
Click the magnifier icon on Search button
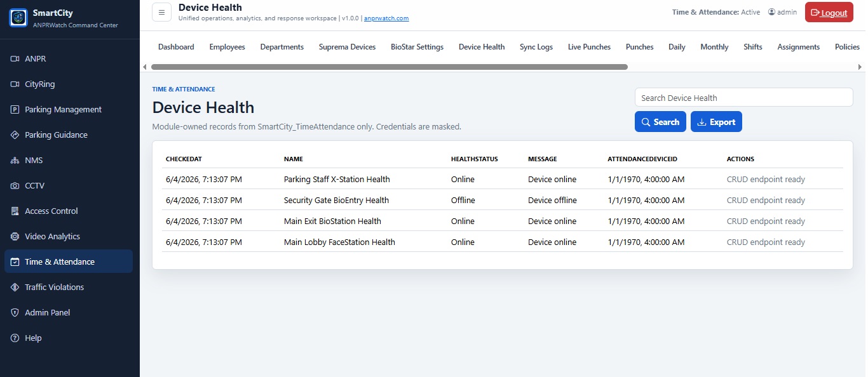pyautogui.click(x=646, y=122)
